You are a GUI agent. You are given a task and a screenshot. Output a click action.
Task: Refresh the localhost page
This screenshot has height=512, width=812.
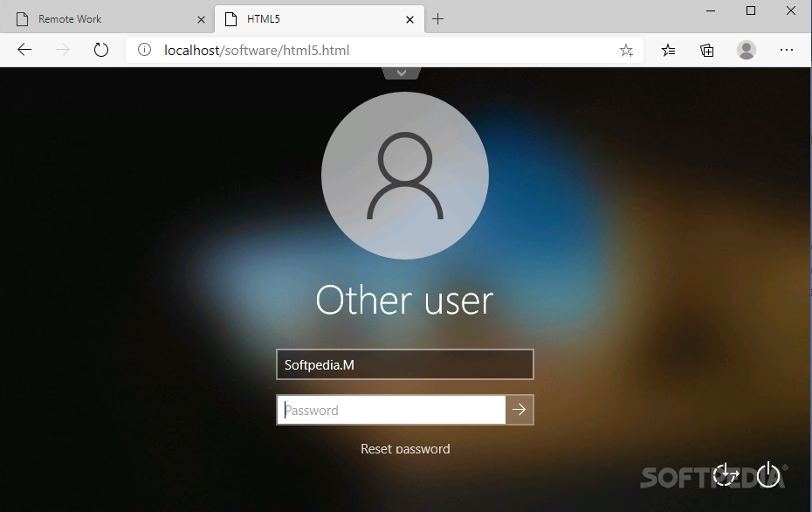click(x=101, y=50)
